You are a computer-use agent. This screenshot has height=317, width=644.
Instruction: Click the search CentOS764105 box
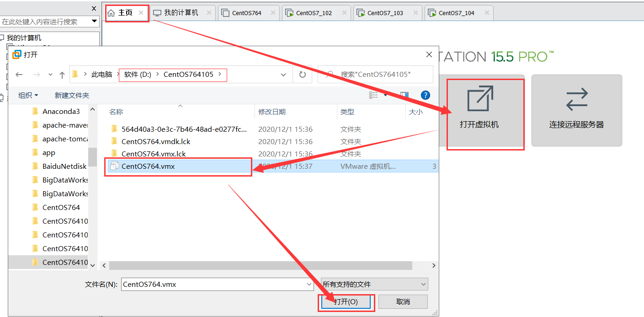(x=375, y=74)
